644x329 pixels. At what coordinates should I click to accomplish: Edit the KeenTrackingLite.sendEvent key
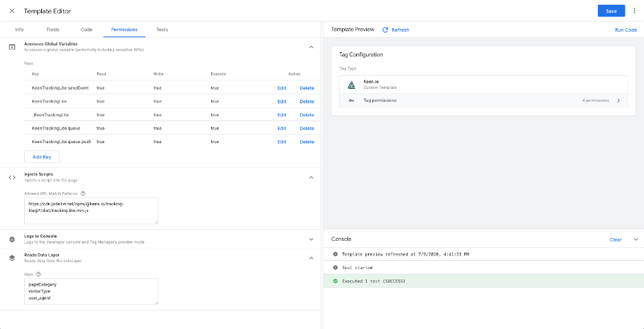pos(282,88)
